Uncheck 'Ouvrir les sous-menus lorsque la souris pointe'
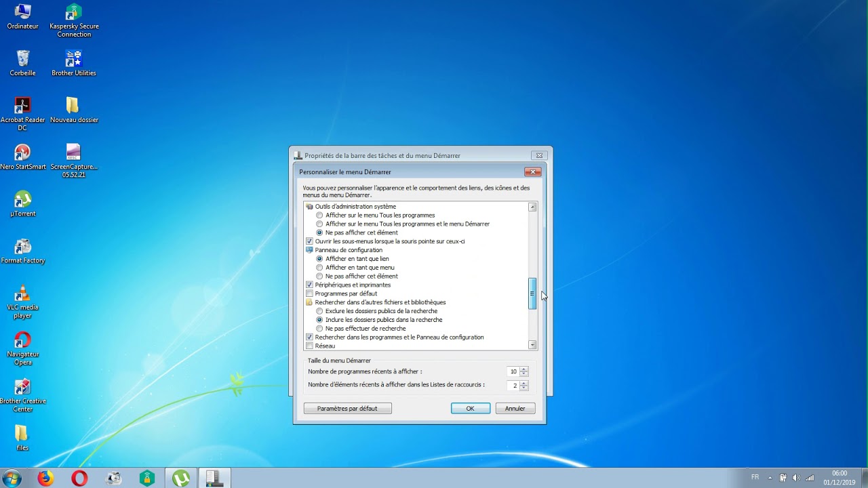The height and width of the screenshot is (488, 868). pos(310,241)
